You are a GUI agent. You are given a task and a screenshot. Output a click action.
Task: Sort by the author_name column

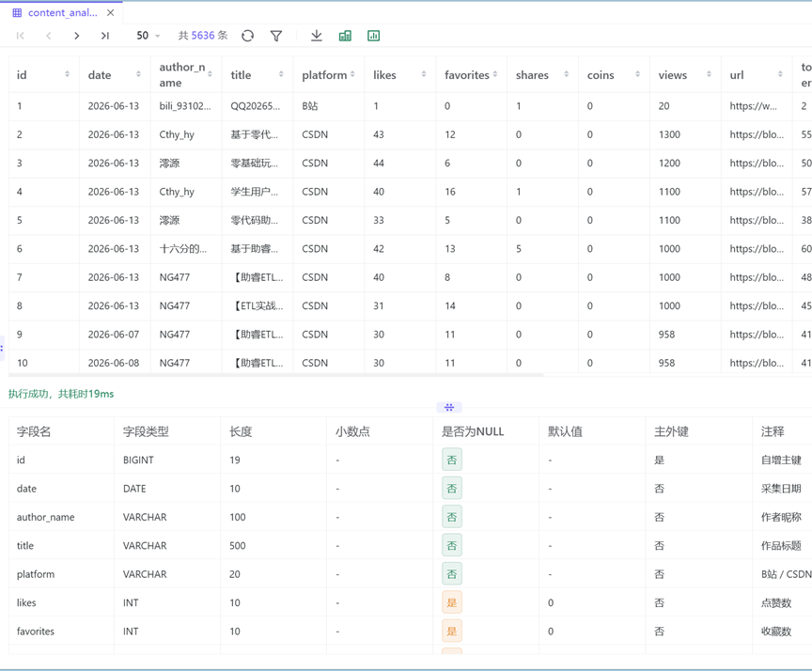coord(210,74)
